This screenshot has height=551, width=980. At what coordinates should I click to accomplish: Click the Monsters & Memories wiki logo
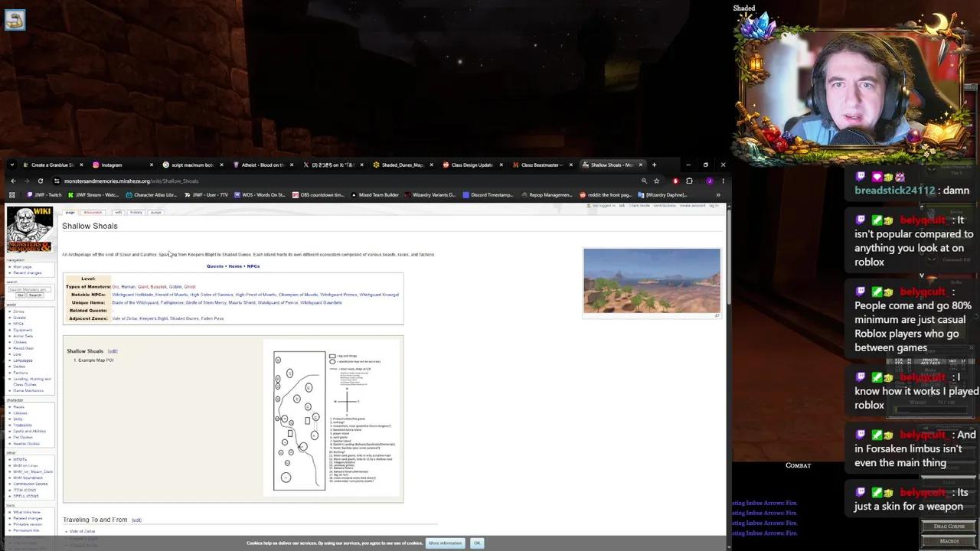click(x=29, y=229)
